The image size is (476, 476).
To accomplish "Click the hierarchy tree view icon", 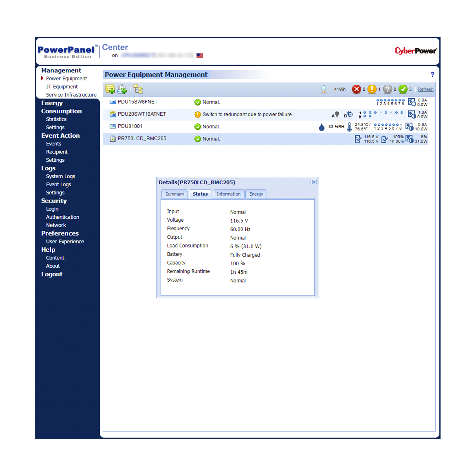I will tap(138, 89).
